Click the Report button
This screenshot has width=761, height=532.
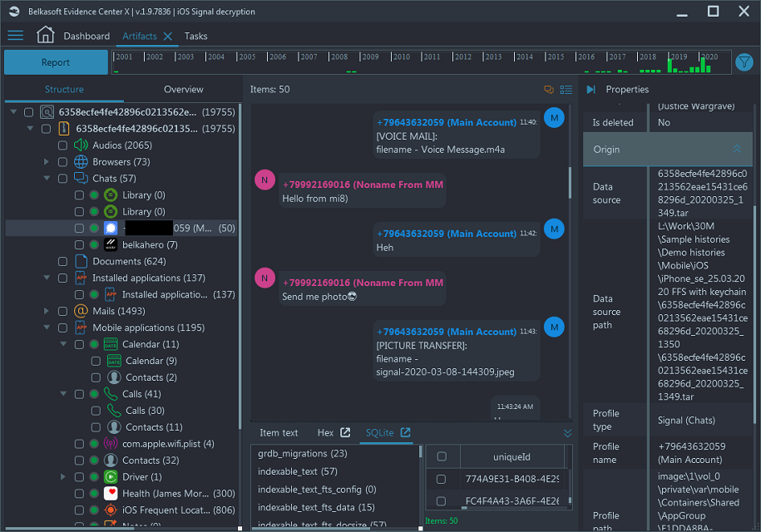[56, 62]
